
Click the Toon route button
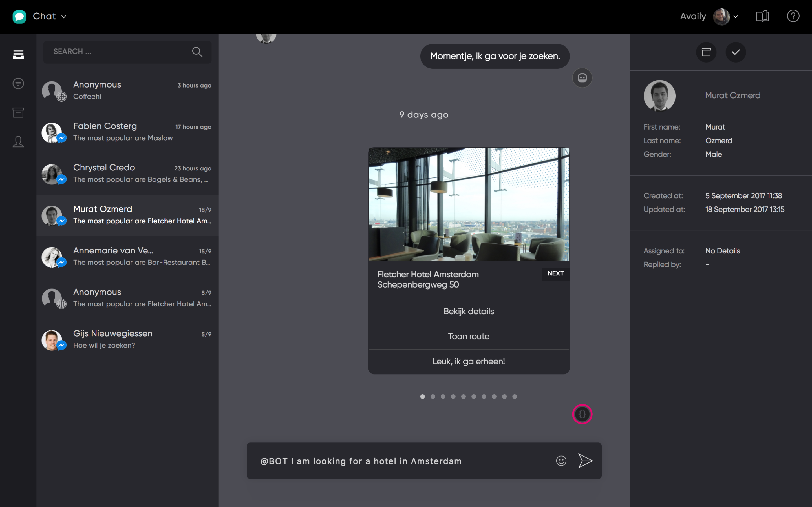[x=468, y=336]
